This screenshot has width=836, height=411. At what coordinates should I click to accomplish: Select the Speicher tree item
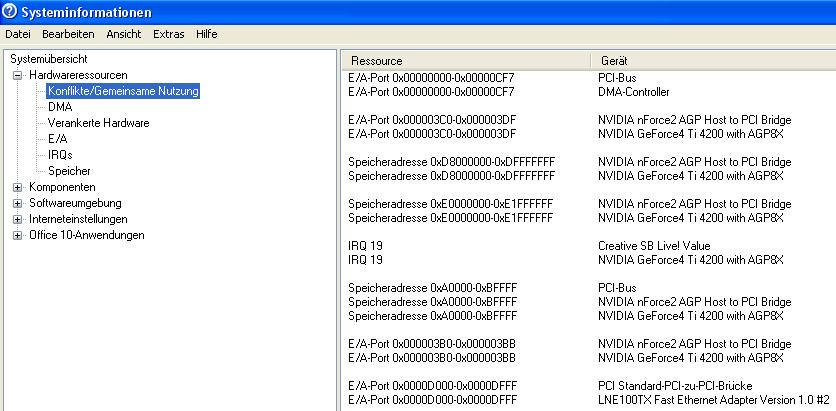coord(69,171)
